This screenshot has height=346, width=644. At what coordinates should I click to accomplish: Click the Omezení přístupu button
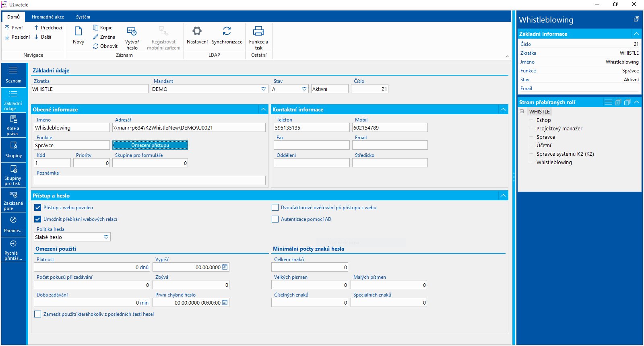[150, 145]
